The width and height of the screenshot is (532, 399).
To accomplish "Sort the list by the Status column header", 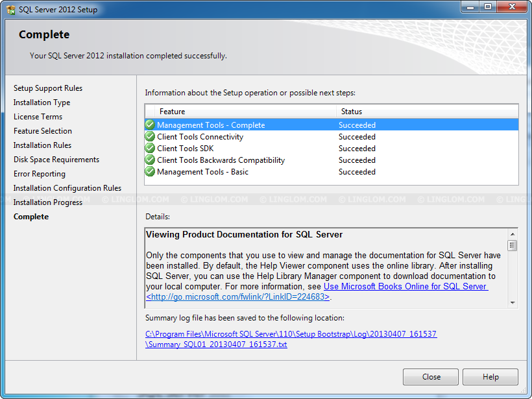I will click(427, 112).
